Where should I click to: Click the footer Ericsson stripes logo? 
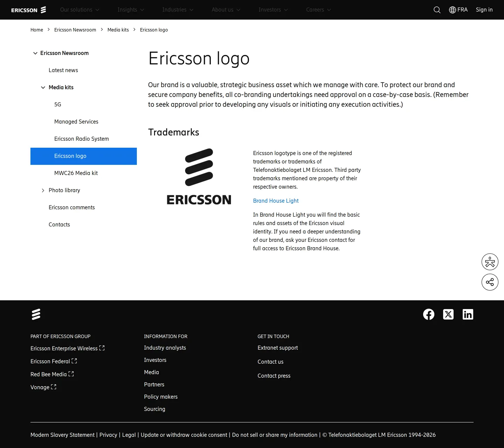coord(36,314)
